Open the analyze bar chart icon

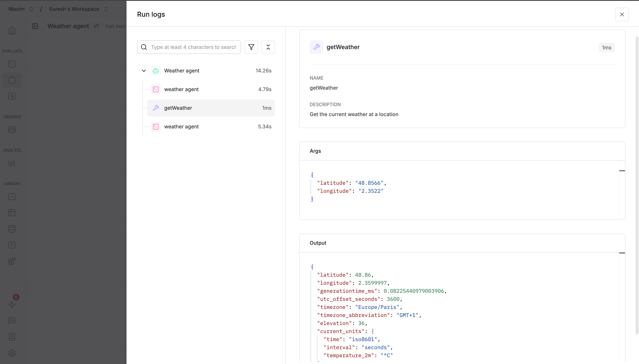pyautogui.click(x=12, y=163)
